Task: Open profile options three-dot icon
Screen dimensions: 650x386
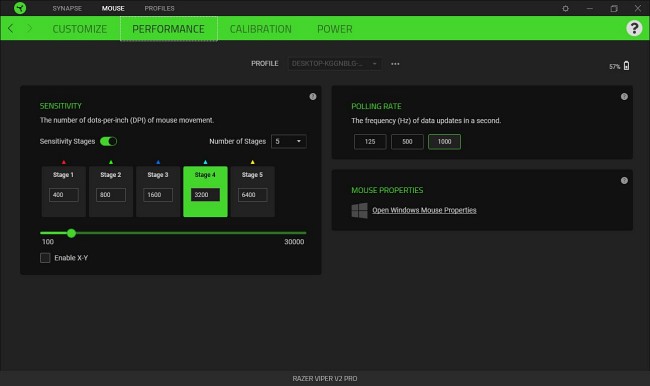Action: [x=395, y=64]
